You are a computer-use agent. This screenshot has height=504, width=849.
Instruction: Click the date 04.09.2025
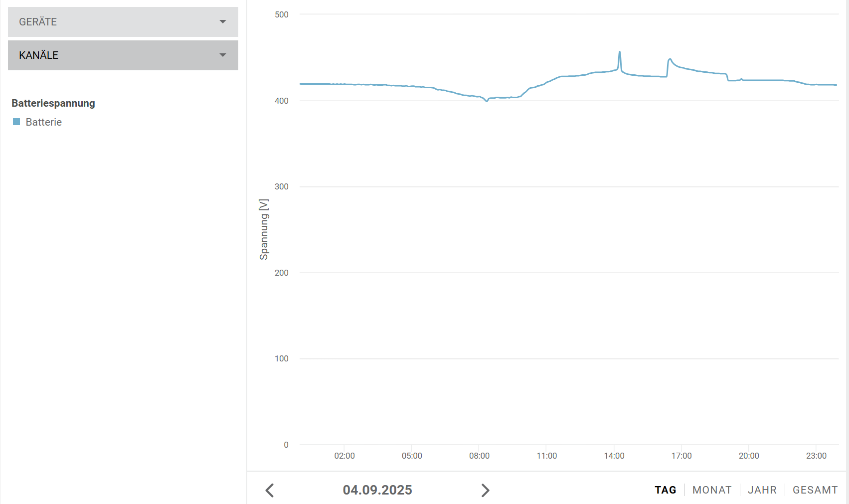(x=377, y=490)
